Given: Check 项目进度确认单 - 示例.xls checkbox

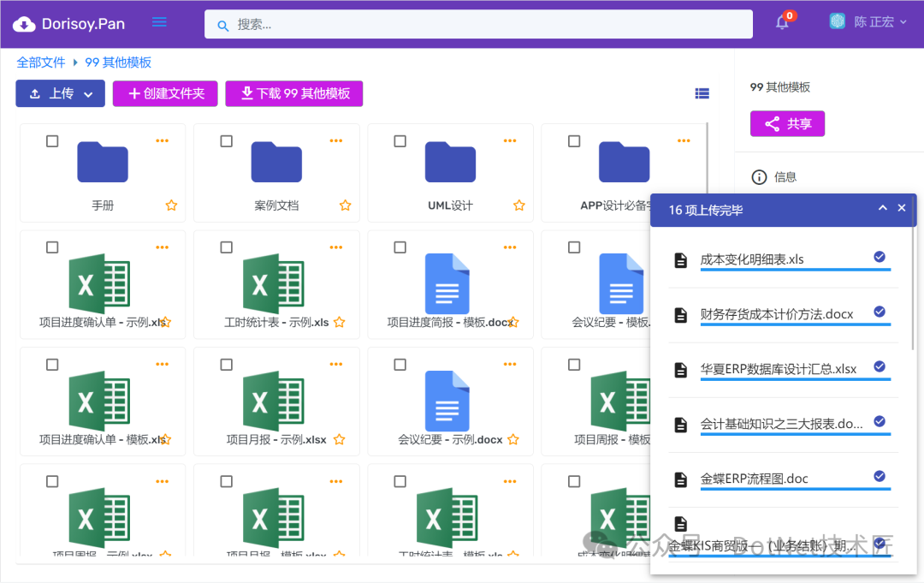Looking at the screenshot, I should 52,247.
